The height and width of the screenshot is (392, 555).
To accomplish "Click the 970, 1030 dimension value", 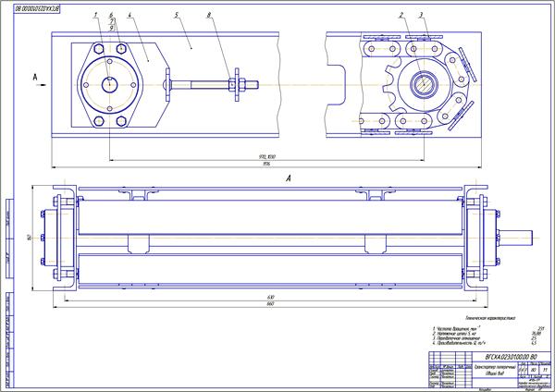I will coord(267,157).
